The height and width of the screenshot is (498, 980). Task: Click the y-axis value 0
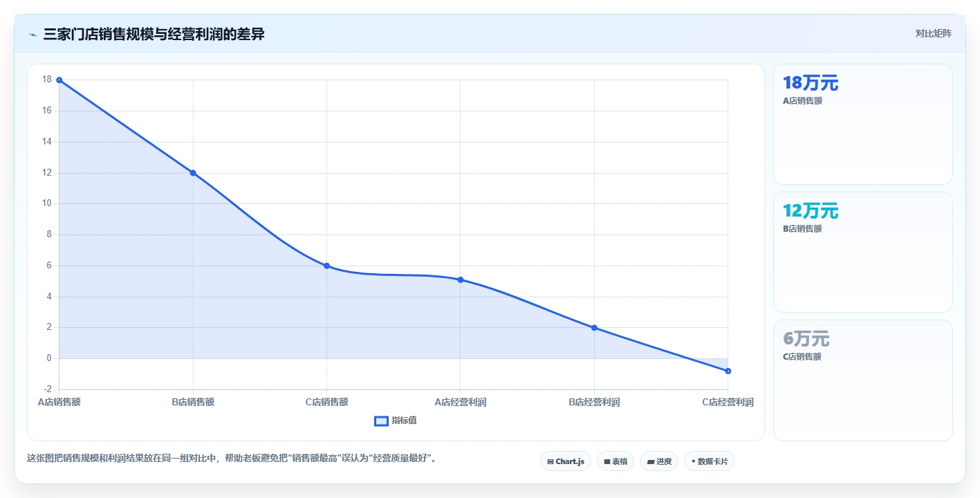pos(49,358)
